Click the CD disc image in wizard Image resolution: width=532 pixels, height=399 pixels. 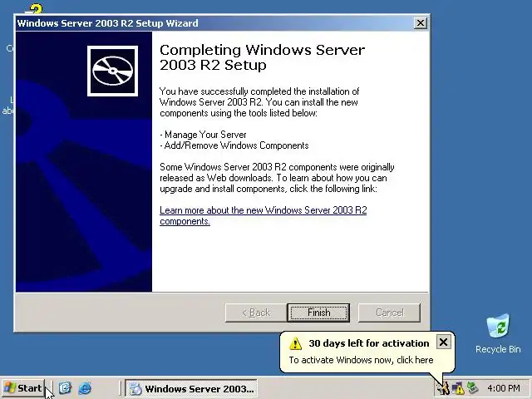point(113,71)
